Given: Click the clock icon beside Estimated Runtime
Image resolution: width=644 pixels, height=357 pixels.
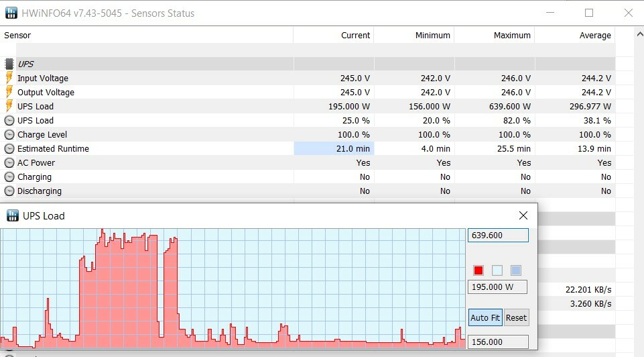Looking at the screenshot, I should pyautogui.click(x=9, y=148).
